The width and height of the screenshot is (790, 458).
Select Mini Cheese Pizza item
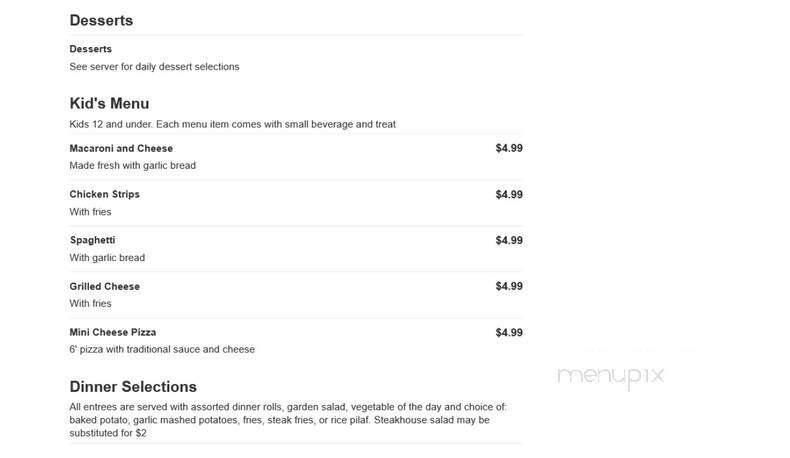[x=113, y=333]
